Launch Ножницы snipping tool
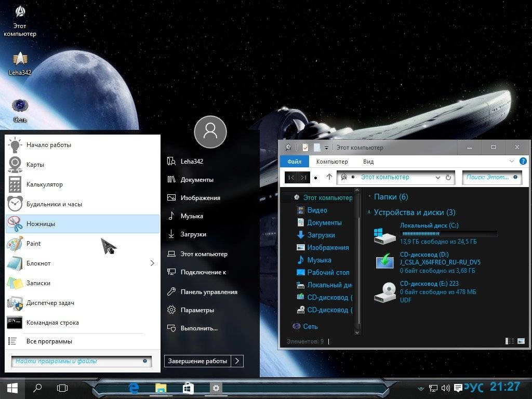The height and width of the screenshot is (399, 532). (x=83, y=223)
